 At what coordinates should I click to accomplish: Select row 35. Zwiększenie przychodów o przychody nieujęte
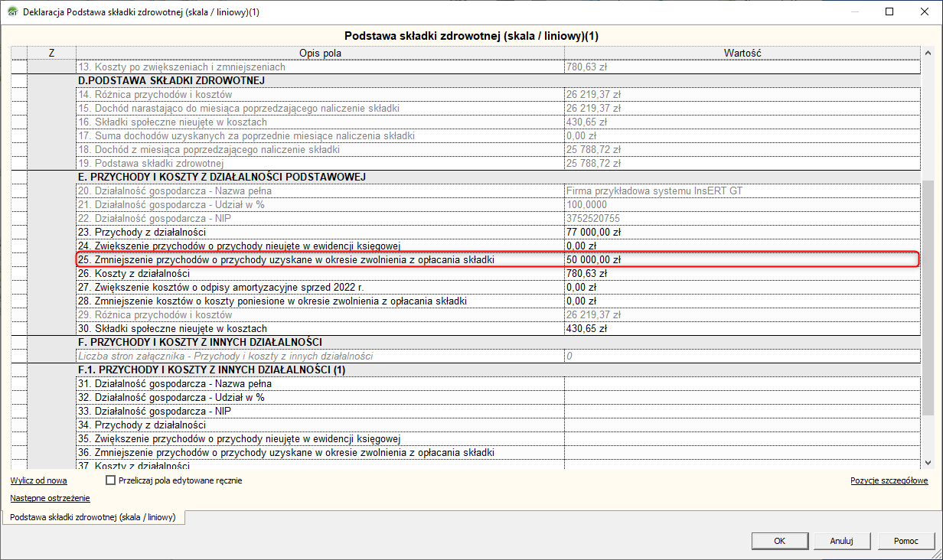[320, 438]
